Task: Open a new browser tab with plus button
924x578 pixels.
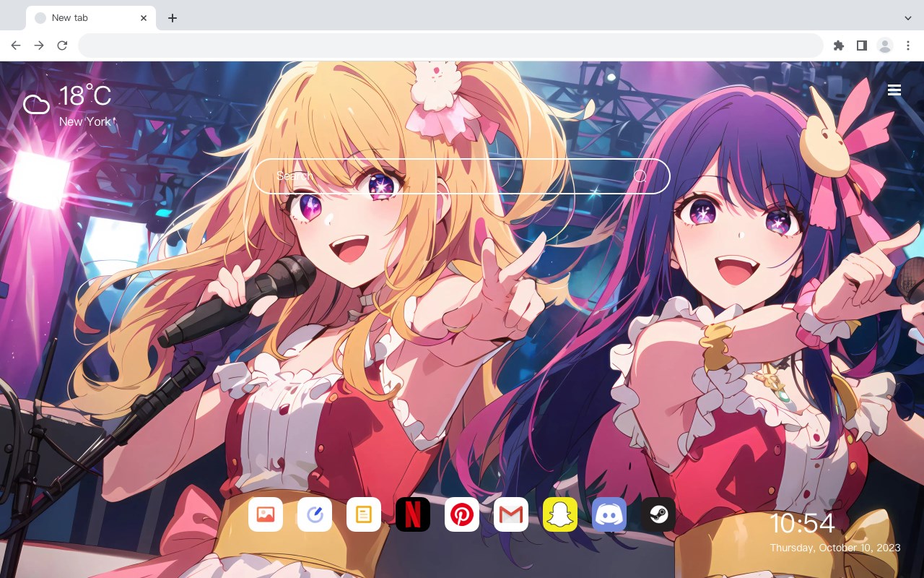Action: click(172, 18)
